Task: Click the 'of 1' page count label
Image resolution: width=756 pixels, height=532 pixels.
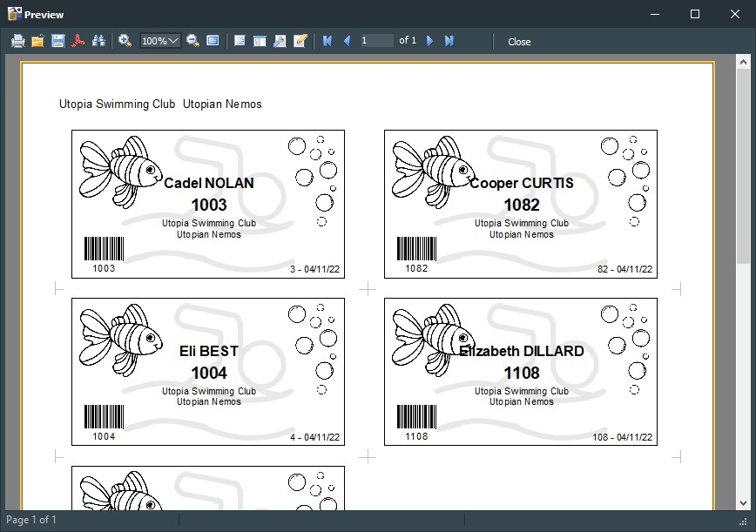Action: [408, 40]
